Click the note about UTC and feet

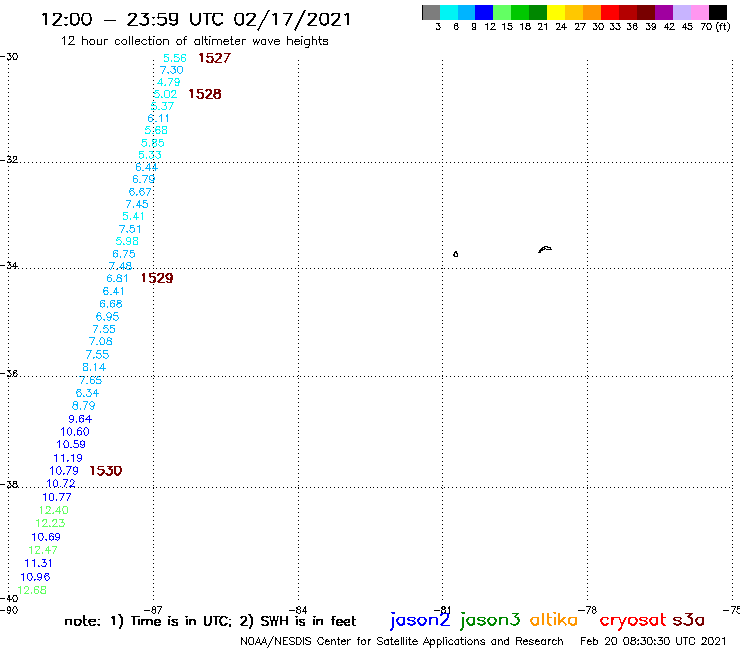(210, 621)
